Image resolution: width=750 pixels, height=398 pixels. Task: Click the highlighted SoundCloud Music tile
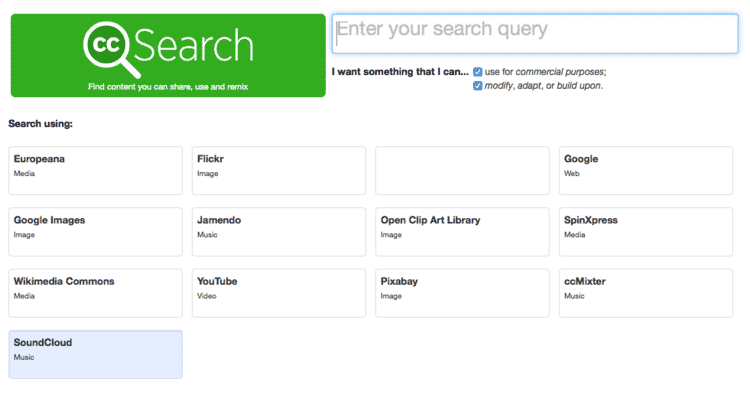(x=96, y=354)
